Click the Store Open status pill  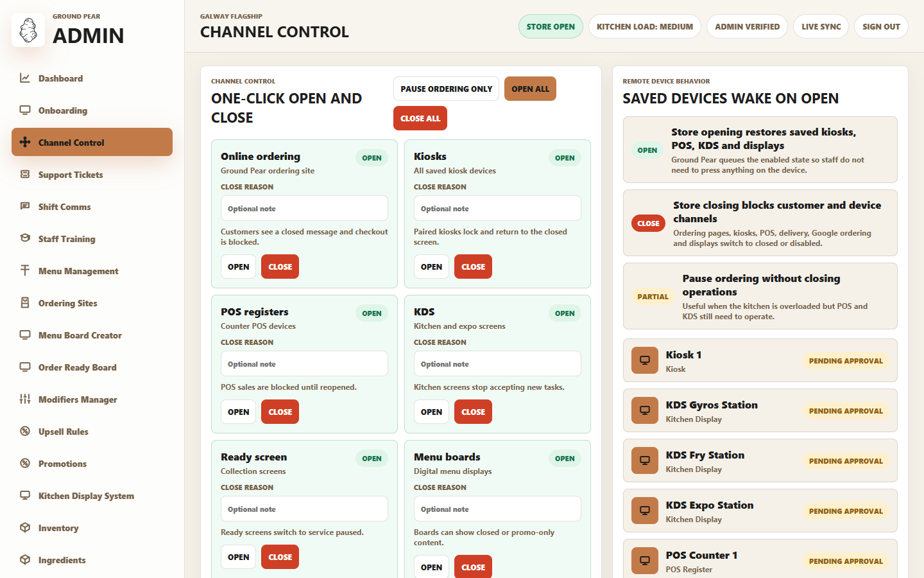(551, 26)
